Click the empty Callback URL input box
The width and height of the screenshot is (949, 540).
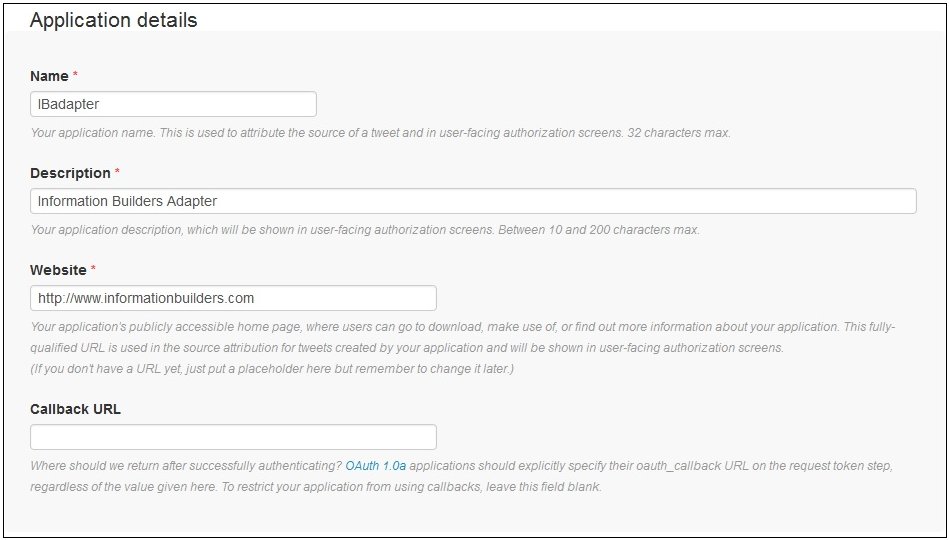[233, 437]
